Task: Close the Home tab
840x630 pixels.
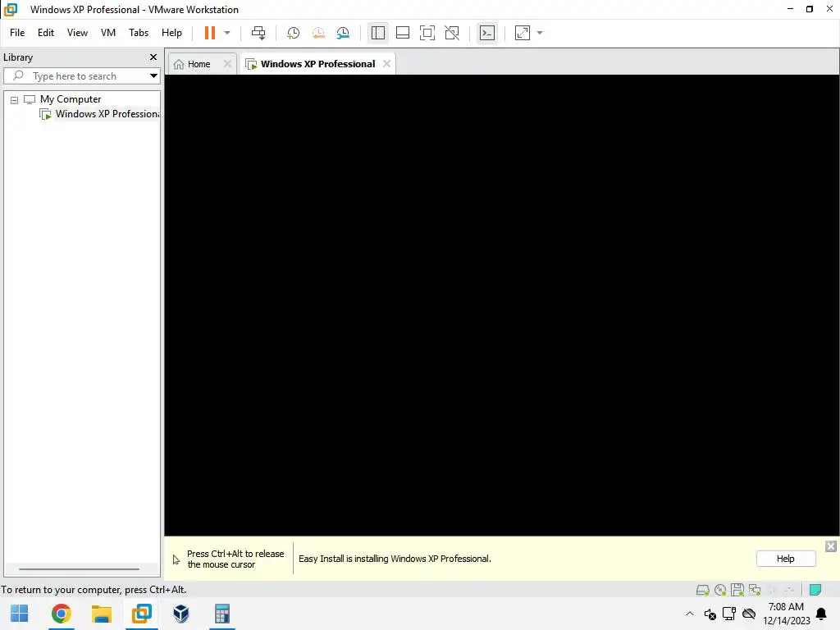Action: pyautogui.click(x=227, y=64)
